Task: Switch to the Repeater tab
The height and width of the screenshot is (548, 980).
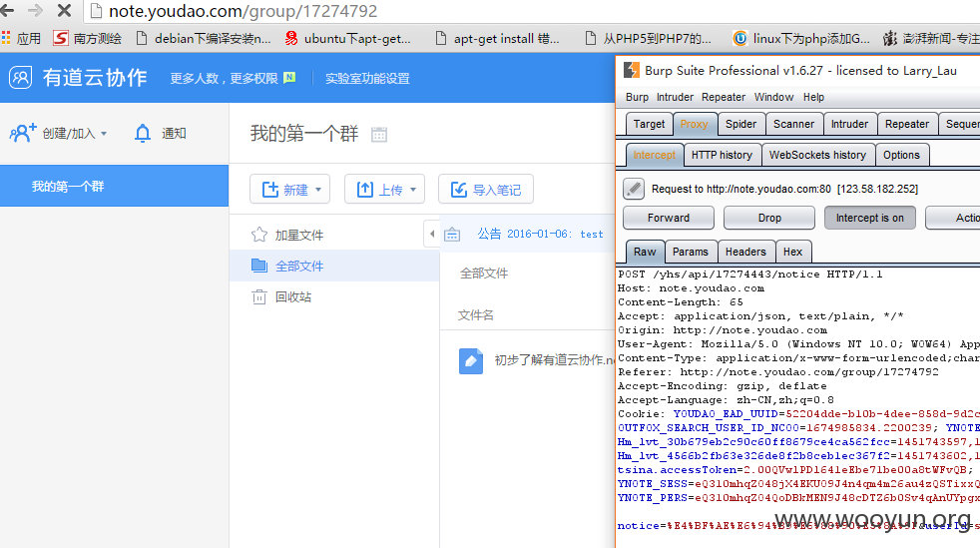Action: (x=907, y=124)
